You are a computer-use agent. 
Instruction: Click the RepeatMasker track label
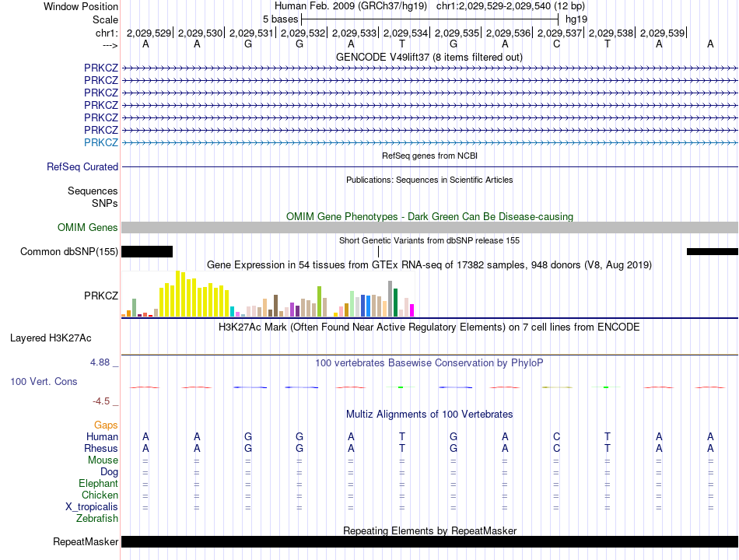pos(86,542)
